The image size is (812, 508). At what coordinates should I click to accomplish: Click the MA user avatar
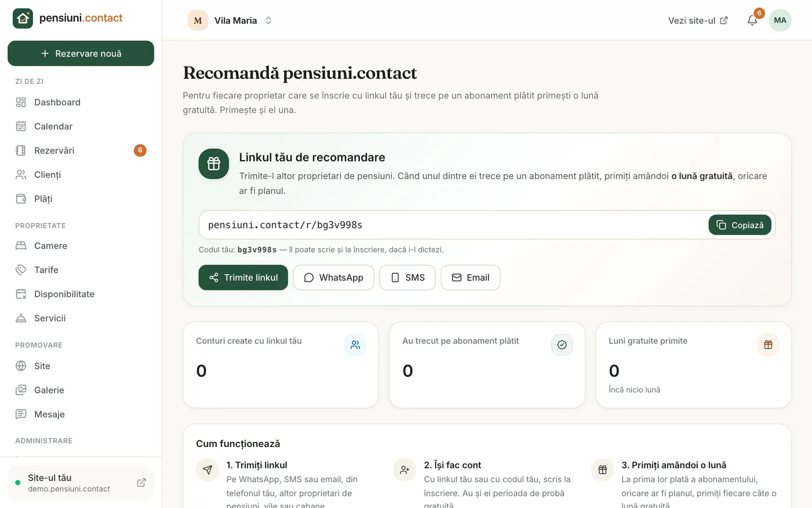tap(780, 20)
